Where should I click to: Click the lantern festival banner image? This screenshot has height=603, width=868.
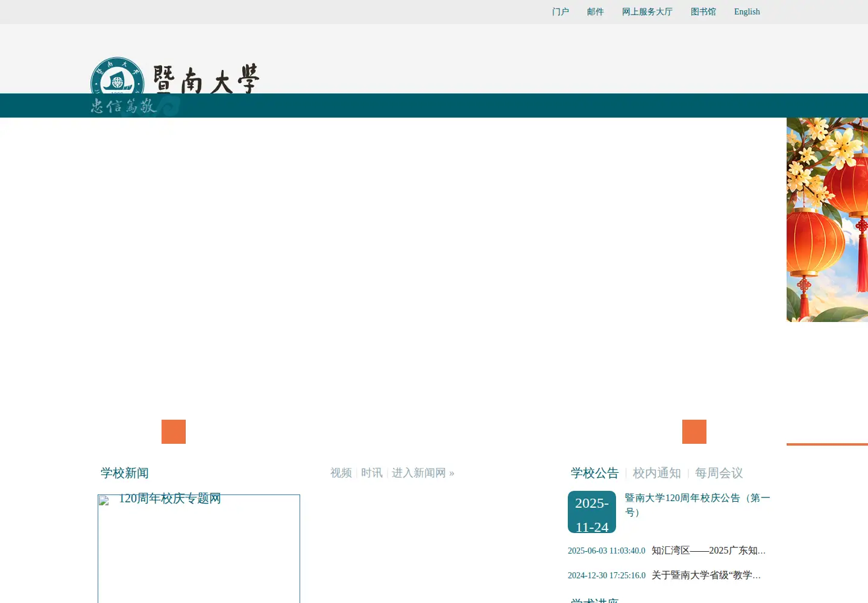pyautogui.click(x=827, y=219)
